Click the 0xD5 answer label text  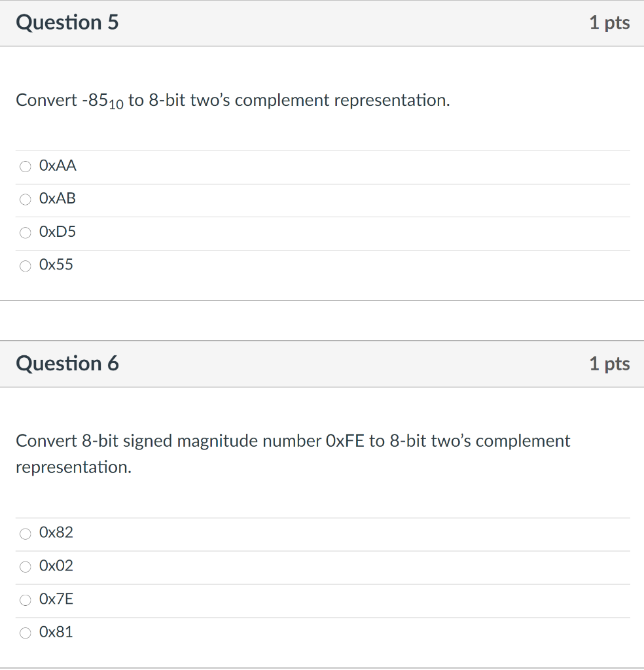point(57,232)
